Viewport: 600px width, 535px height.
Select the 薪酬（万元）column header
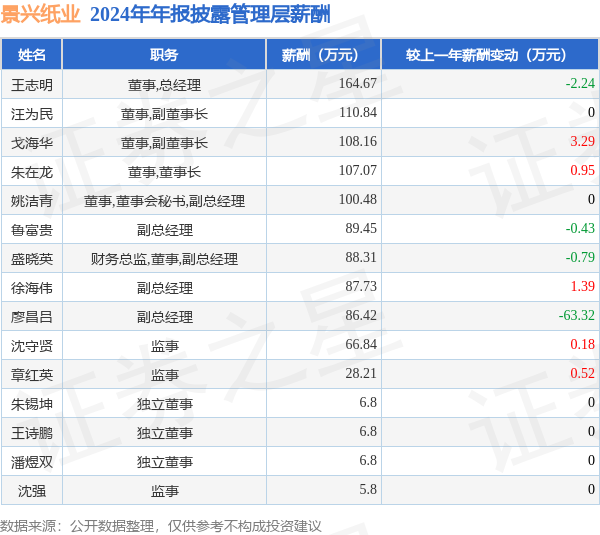(x=324, y=54)
